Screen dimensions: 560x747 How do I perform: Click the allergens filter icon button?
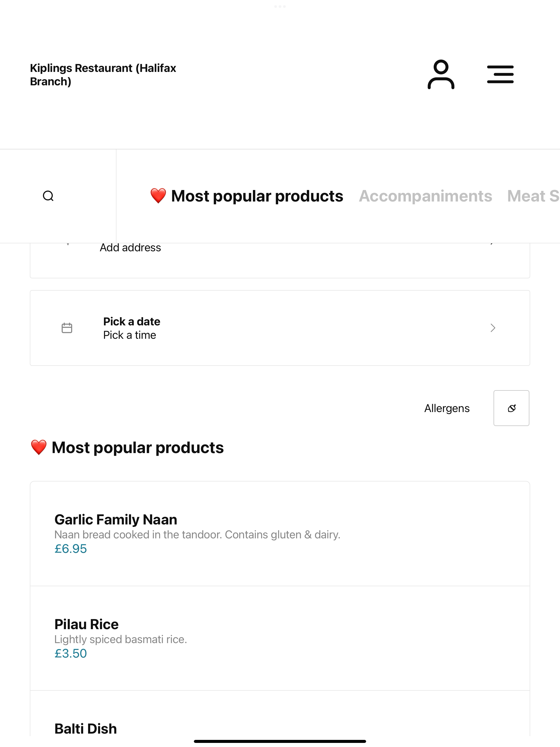[511, 408]
